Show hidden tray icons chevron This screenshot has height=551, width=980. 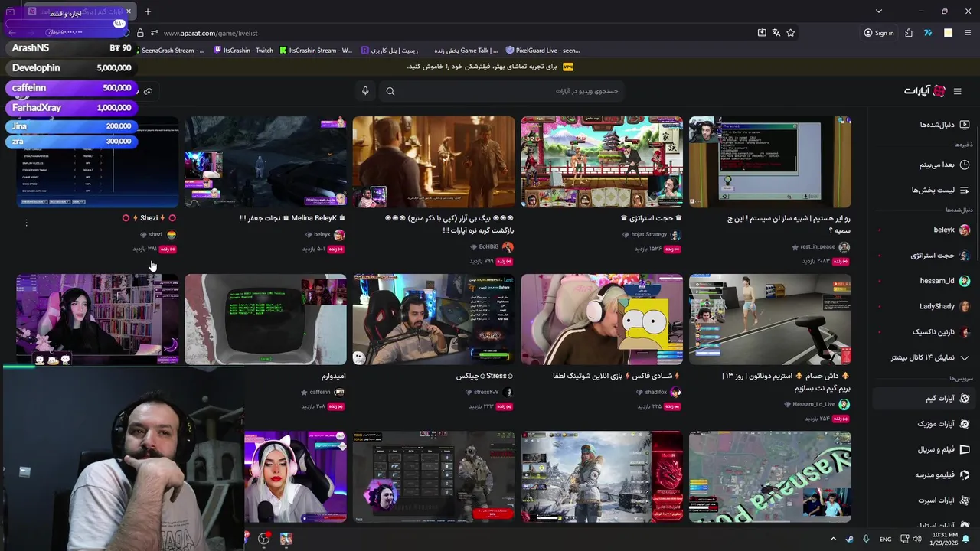[834, 539]
